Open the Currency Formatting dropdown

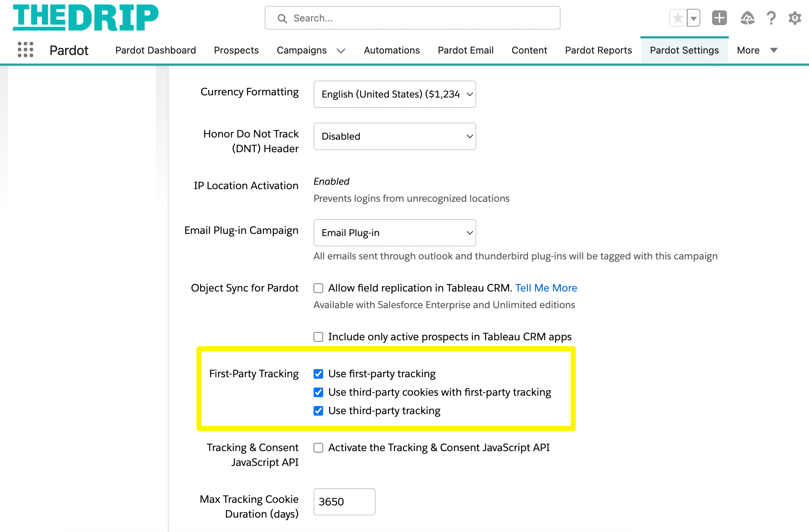(x=395, y=94)
